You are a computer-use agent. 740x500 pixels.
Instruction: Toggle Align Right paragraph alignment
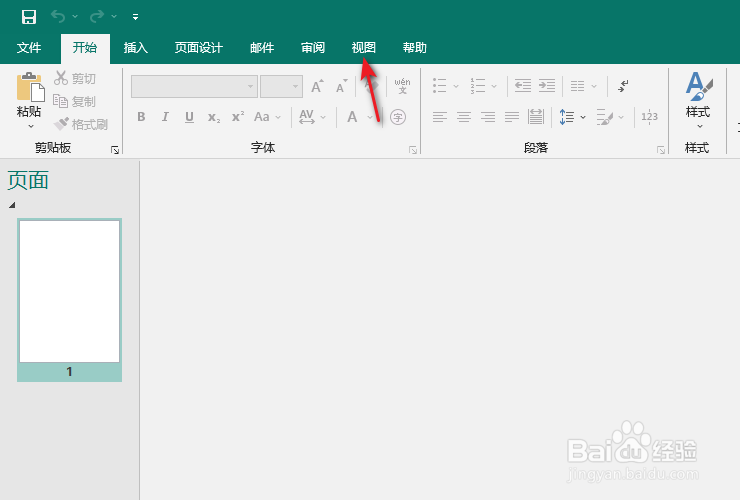point(488,117)
